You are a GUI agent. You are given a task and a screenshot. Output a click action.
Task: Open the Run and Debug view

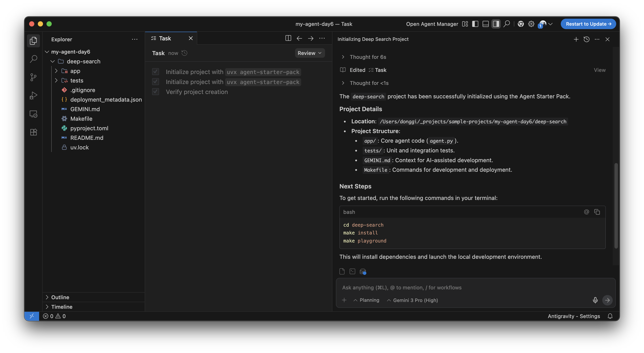click(x=33, y=96)
